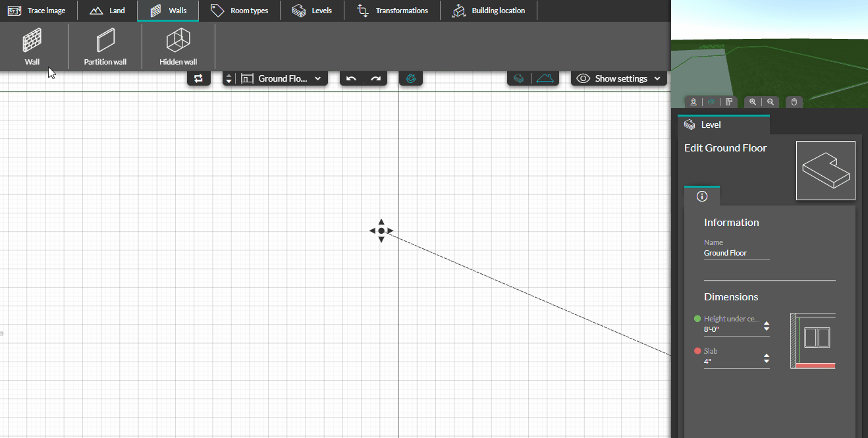Zoom in the 3D preview
The width and height of the screenshot is (868, 438).
pos(753,102)
